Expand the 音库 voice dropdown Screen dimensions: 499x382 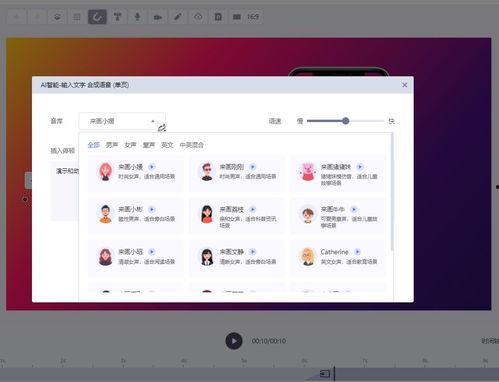[x=122, y=121]
